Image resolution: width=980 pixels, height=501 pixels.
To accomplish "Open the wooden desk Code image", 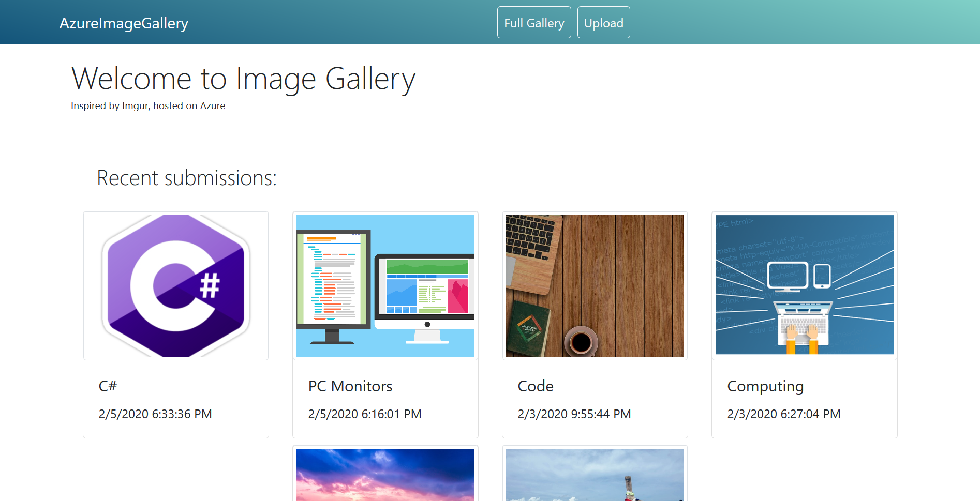I will 595,286.
